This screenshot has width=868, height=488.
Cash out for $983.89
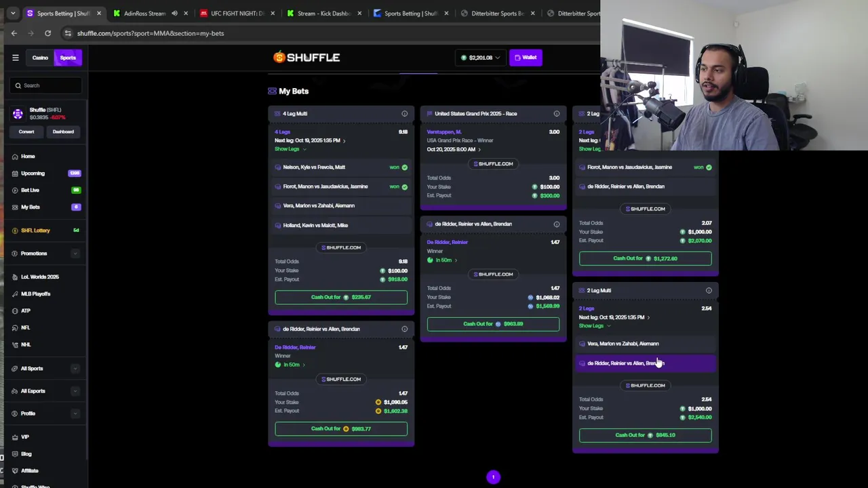pos(493,324)
